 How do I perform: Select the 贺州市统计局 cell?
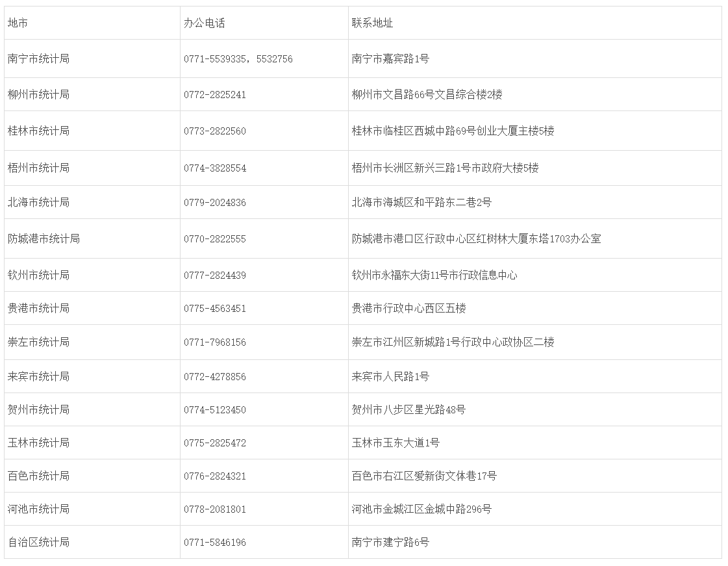tap(92, 409)
